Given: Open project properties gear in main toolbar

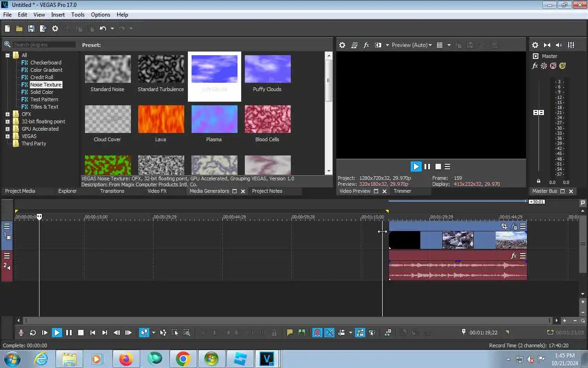Looking at the screenshot, I should pos(55,29).
